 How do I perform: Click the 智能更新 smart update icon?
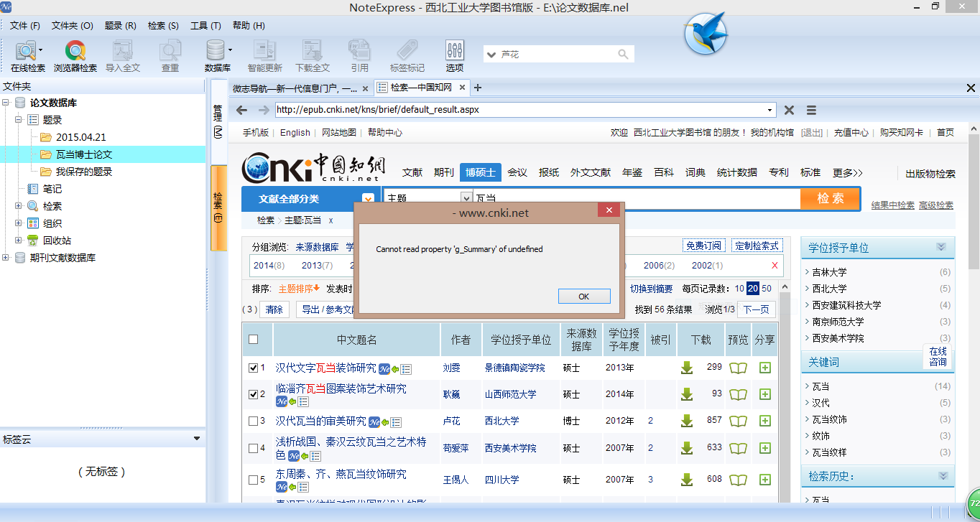pos(265,57)
